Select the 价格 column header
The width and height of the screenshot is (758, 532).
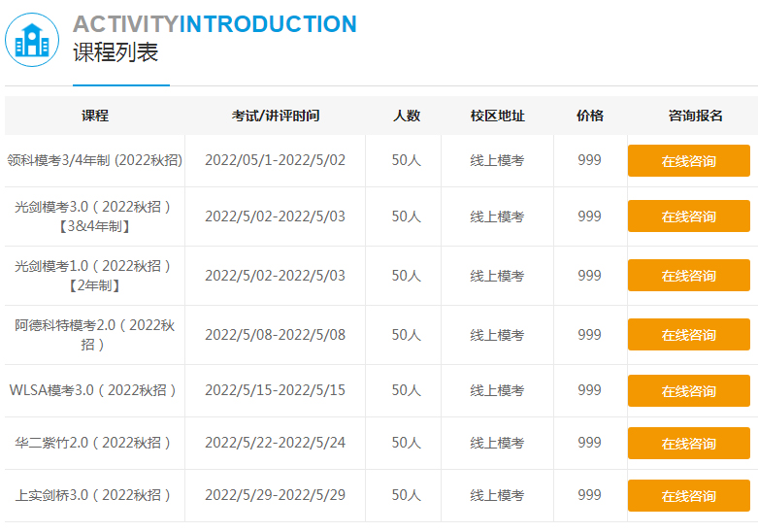[x=589, y=116]
